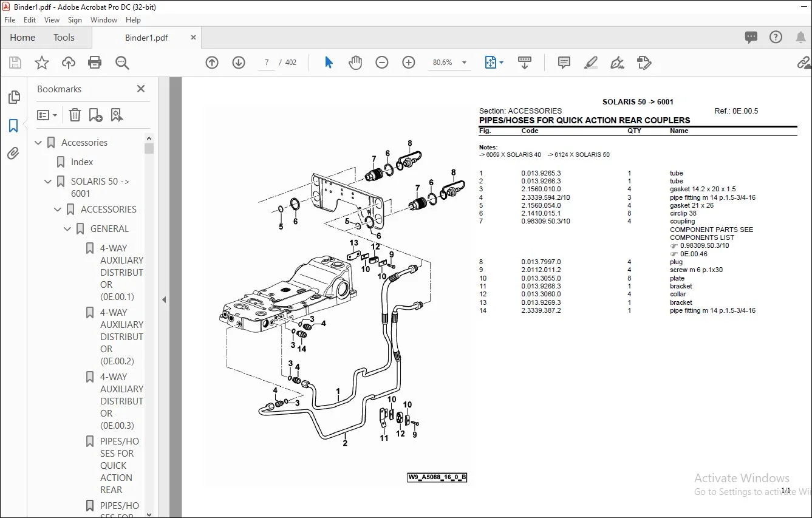This screenshot has width=812, height=518.
Task: Click part code 2.1560.010.0
Action: (541, 189)
